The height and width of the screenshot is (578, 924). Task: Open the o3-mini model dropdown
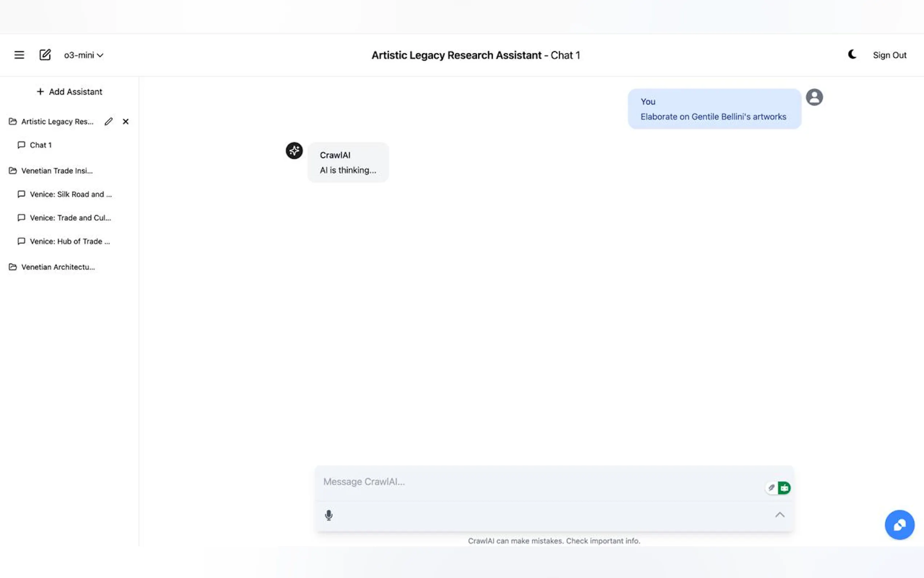point(83,55)
